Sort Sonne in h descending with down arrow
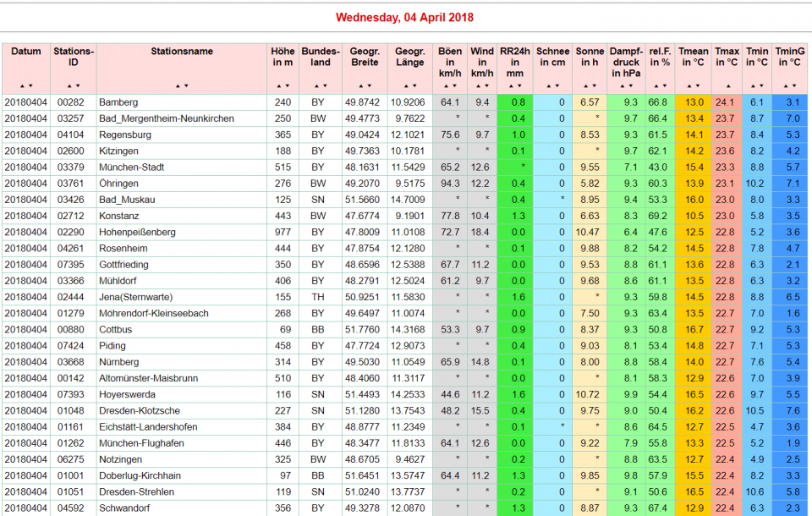812x516 pixels. (594, 85)
